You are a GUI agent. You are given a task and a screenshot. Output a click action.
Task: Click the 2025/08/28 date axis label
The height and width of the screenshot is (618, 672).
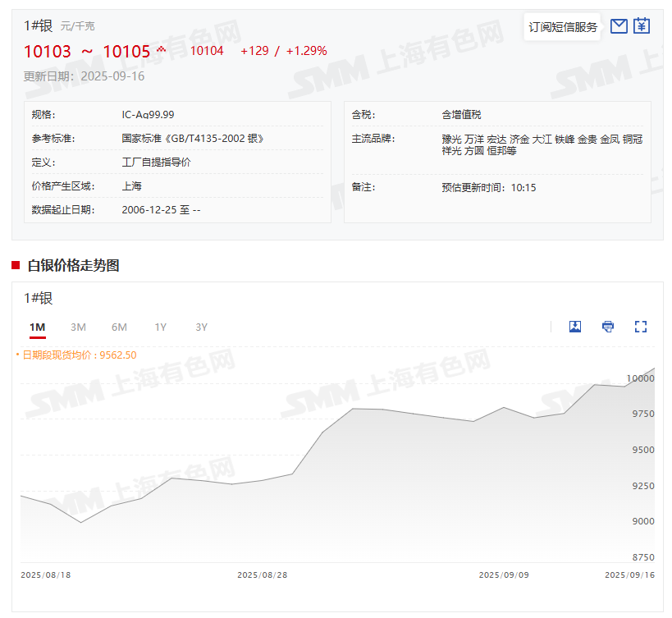point(262,575)
